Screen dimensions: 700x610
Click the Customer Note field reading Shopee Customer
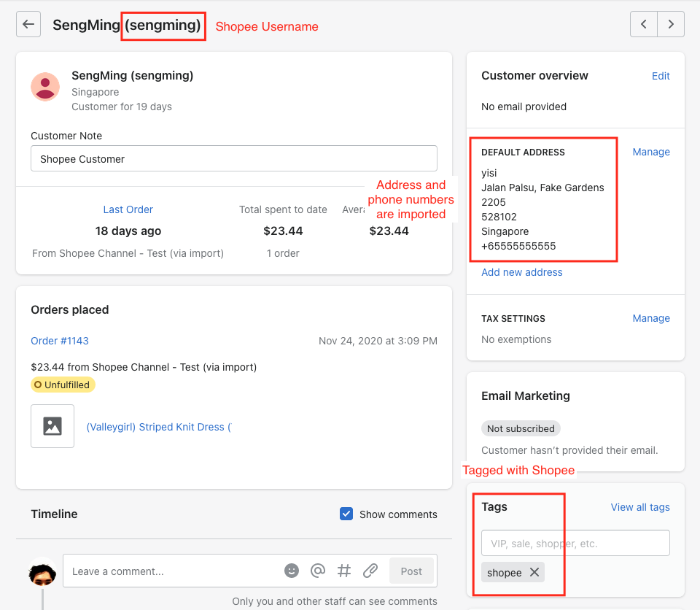click(233, 158)
